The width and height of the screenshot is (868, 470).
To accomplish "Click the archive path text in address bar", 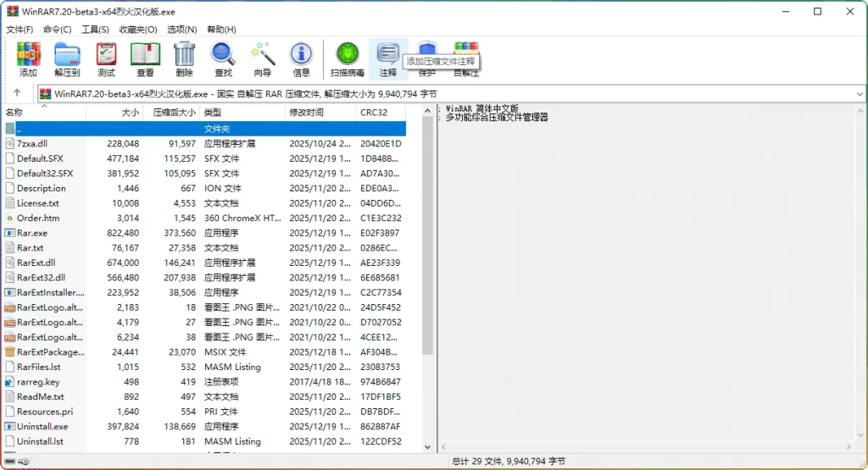I will click(245, 94).
